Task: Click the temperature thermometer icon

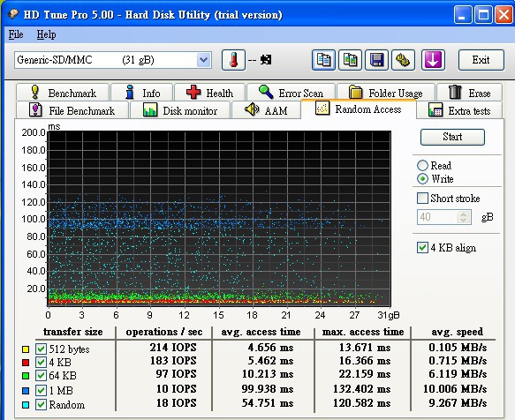Action: 233,60
